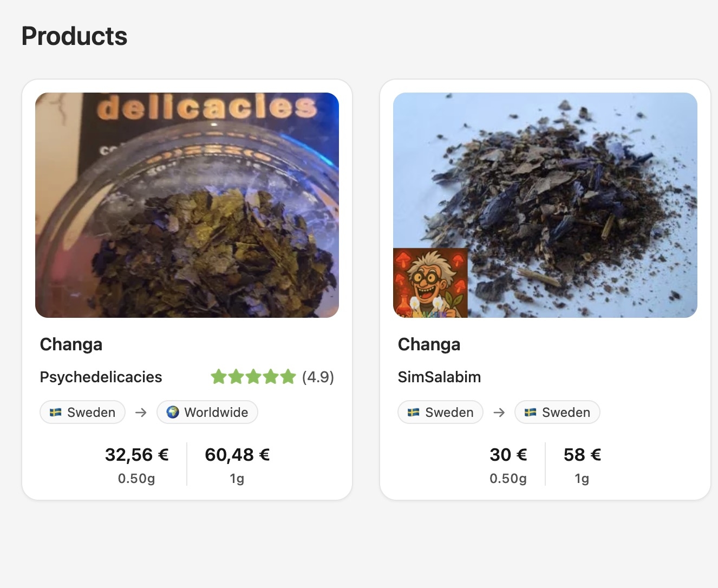Image resolution: width=718 pixels, height=588 pixels.
Task: Open the Psychedelicacies vendor profile
Action: coord(101,377)
